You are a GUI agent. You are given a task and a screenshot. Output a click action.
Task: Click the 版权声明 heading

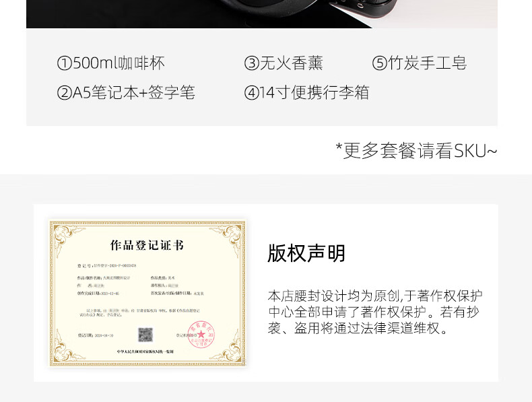tap(306, 253)
